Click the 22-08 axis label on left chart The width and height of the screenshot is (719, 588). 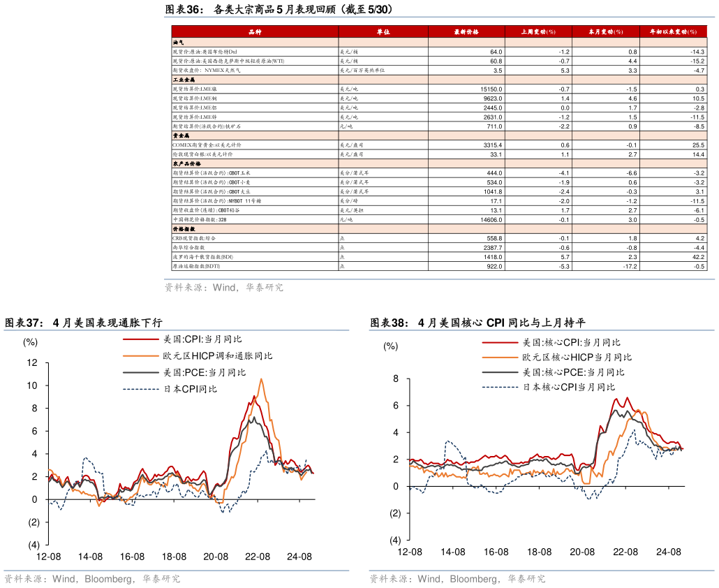click(258, 557)
